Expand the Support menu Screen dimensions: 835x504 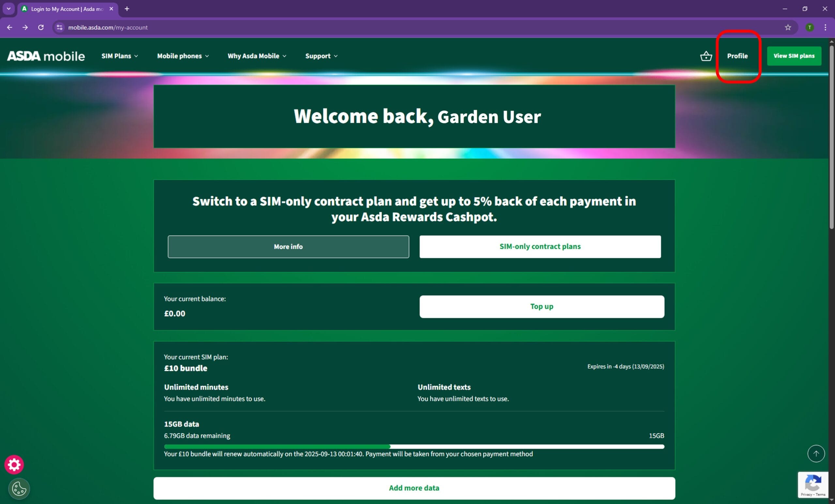(321, 56)
